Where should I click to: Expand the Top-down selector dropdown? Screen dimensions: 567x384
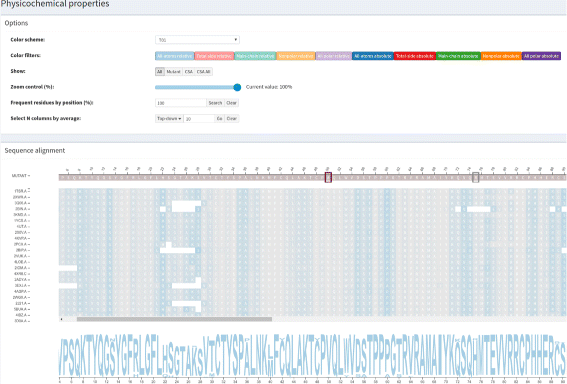coord(169,119)
